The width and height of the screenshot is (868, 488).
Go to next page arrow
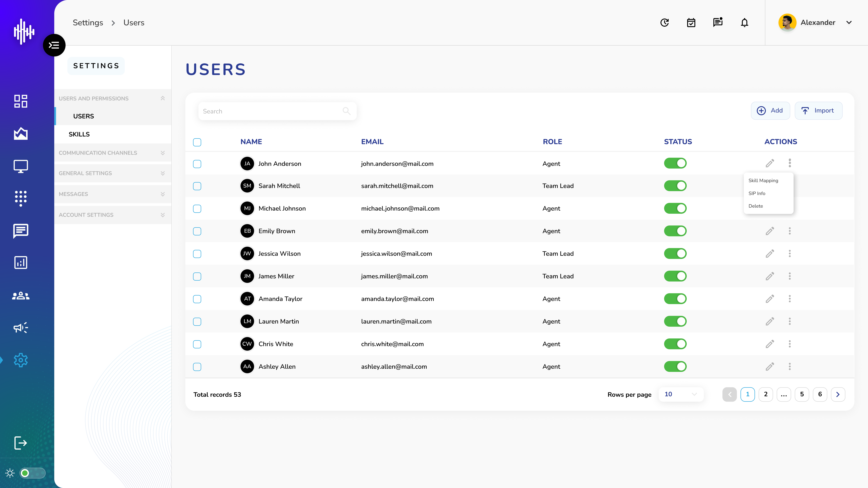[838, 394]
